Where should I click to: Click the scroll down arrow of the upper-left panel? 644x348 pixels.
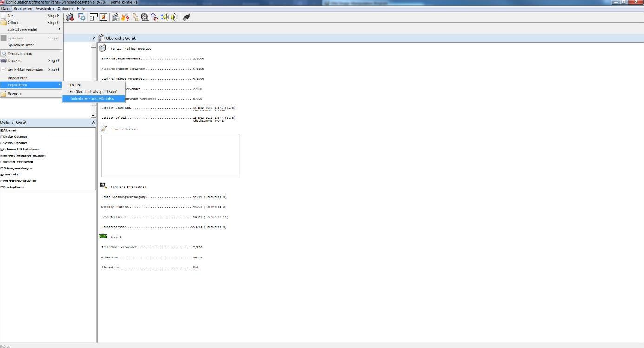point(93,115)
